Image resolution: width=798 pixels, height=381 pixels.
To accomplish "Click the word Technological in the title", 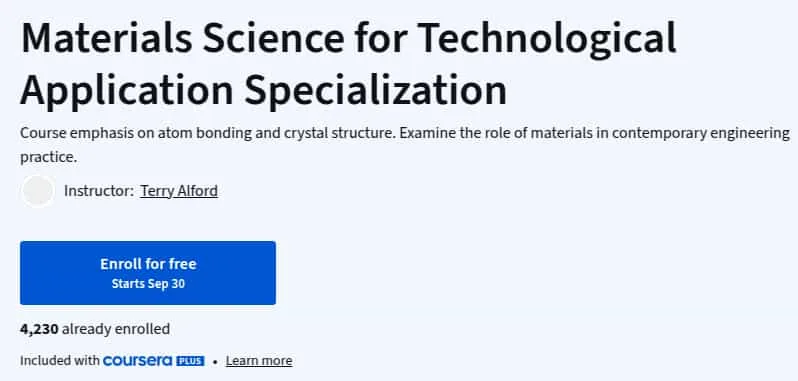I will 549,39.
